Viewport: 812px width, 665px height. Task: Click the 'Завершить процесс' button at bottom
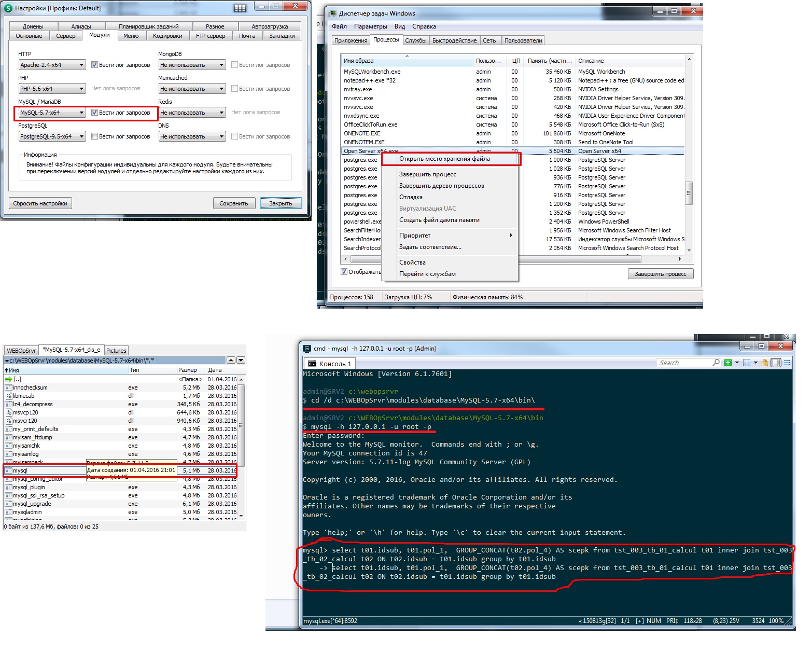pyautogui.click(x=660, y=274)
